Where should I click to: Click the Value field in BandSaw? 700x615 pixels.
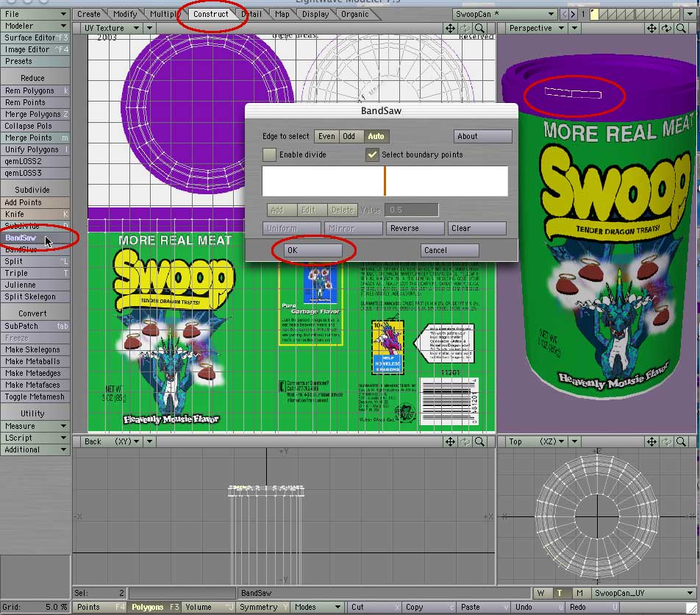tap(411, 210)
